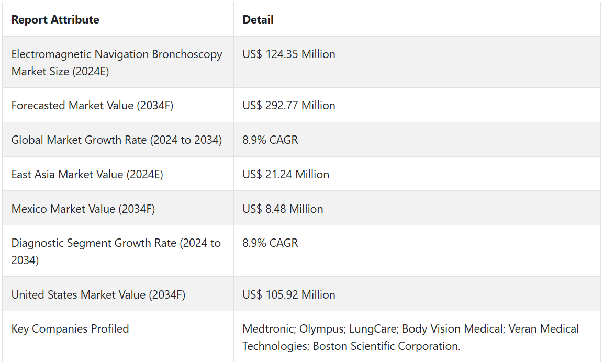Screen dimensions: 604x364
Task: Click the US$ 124.35 Million value
Action: tap(289, 54)
